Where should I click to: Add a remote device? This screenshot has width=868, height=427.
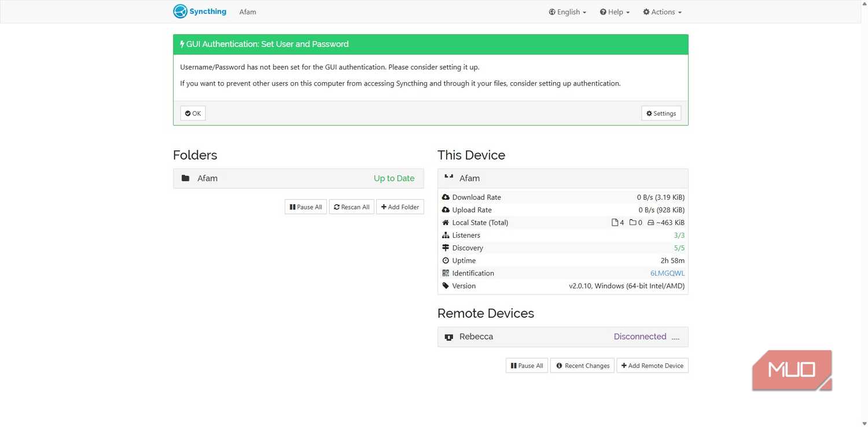click(x=652, y=366)
